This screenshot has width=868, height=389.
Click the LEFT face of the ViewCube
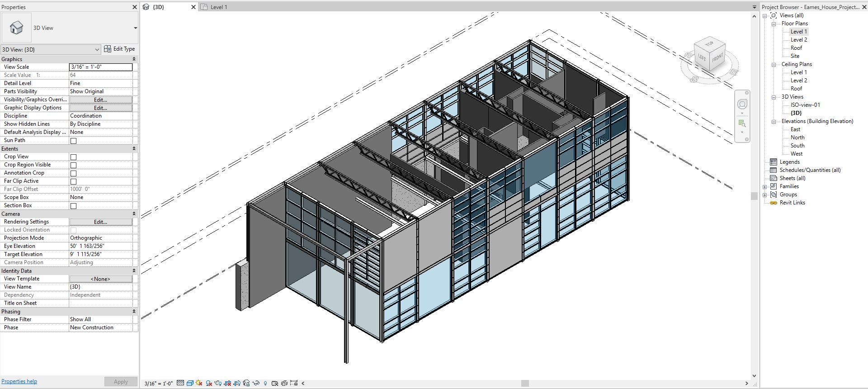(x=702, y=57)
